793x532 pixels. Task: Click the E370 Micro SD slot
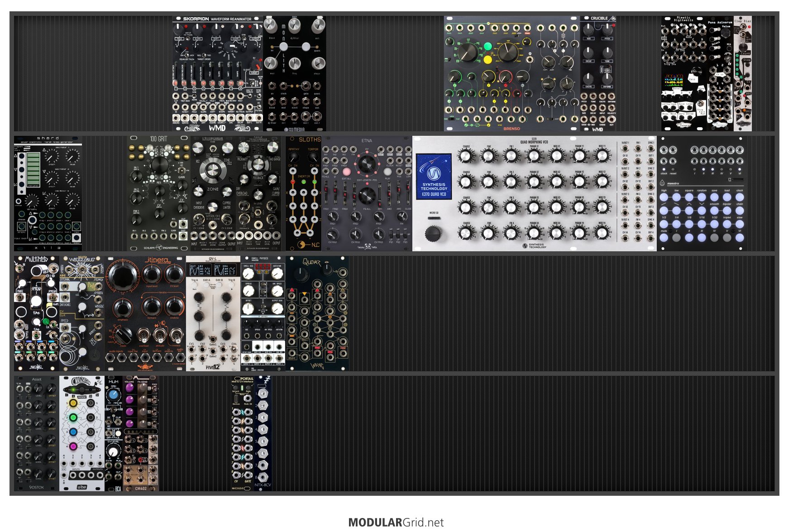pos(434,218)
